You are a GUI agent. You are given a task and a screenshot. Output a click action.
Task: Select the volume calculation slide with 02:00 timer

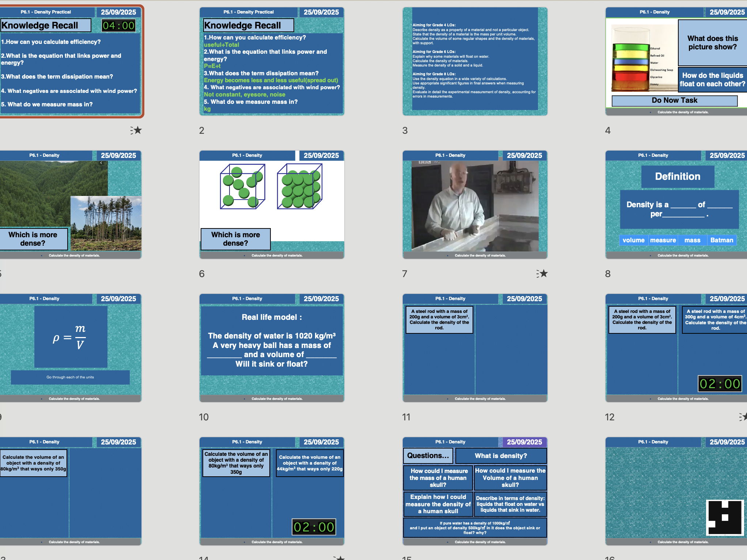272,491
